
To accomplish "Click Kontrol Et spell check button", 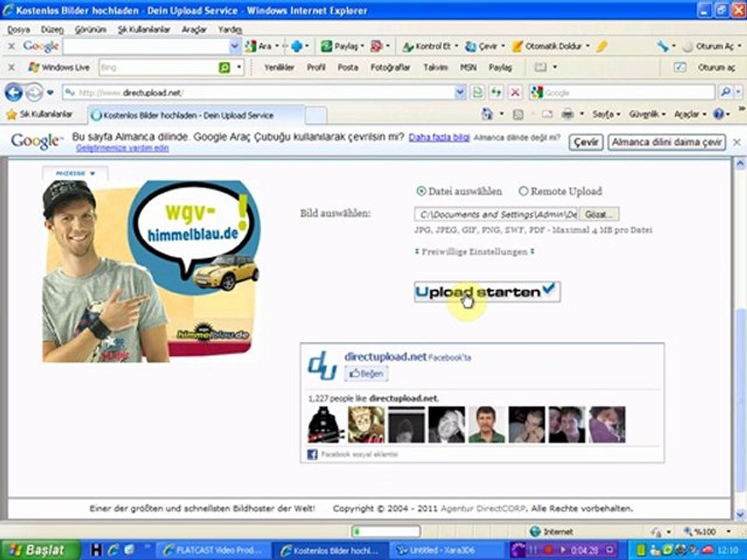I will coord(430,46).
